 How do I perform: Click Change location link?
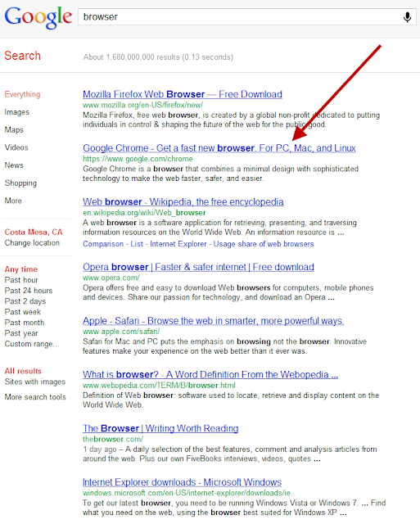tap(32, 243)
